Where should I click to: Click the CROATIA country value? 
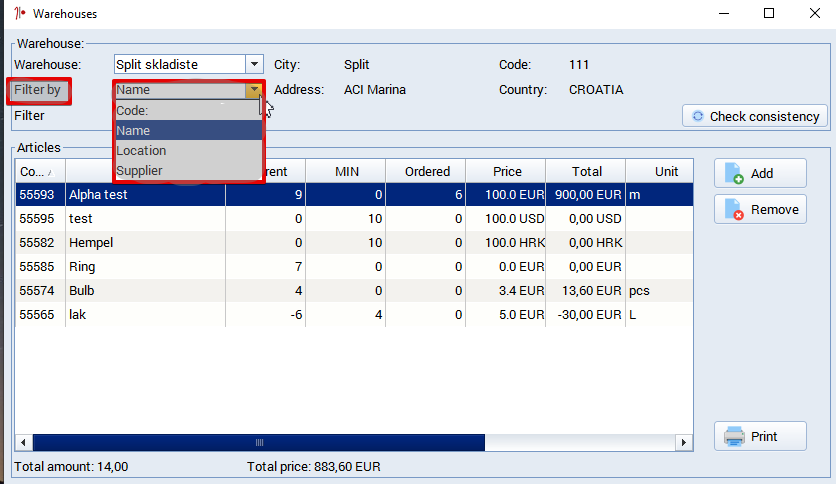tap(596, 90)
